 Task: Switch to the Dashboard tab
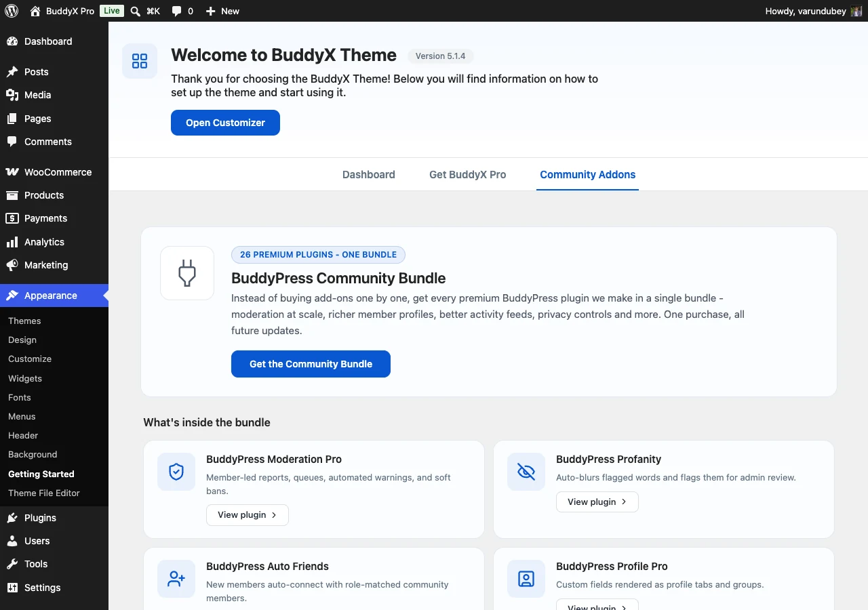369,174
